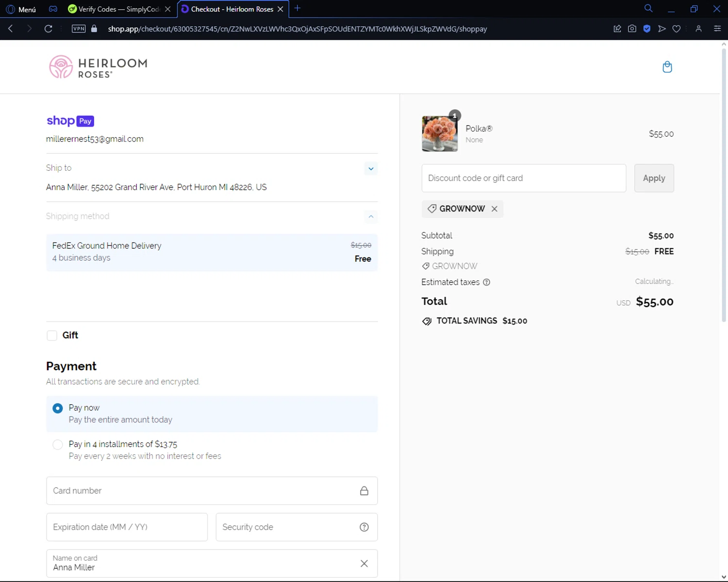Click the Name on card field
Image resolution: width=728 pixels, height=582 pixels.
[x=212, y=564]
